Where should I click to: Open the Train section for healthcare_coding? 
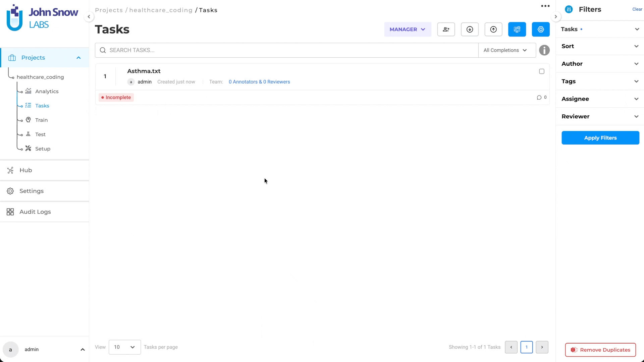[x=41, y=120]
